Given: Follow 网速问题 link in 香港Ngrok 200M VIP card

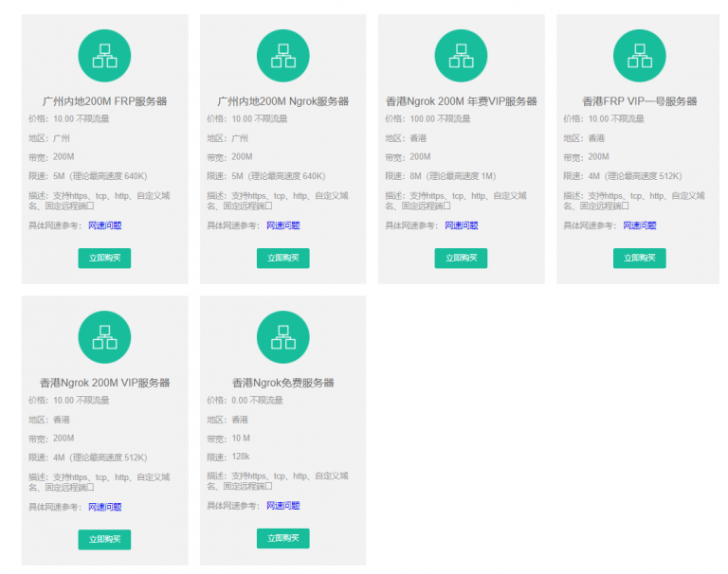Looking at the screenshot, I should (x=105, y=507).
